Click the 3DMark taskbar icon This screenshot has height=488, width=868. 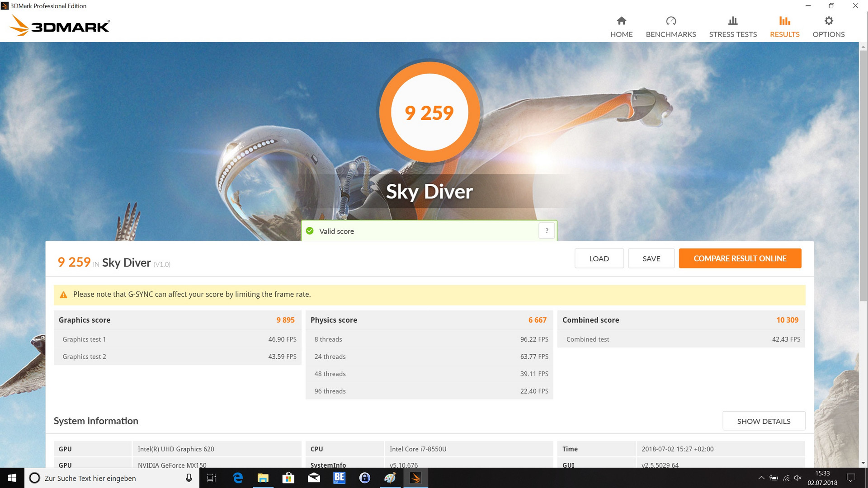[x=415, y=478]
